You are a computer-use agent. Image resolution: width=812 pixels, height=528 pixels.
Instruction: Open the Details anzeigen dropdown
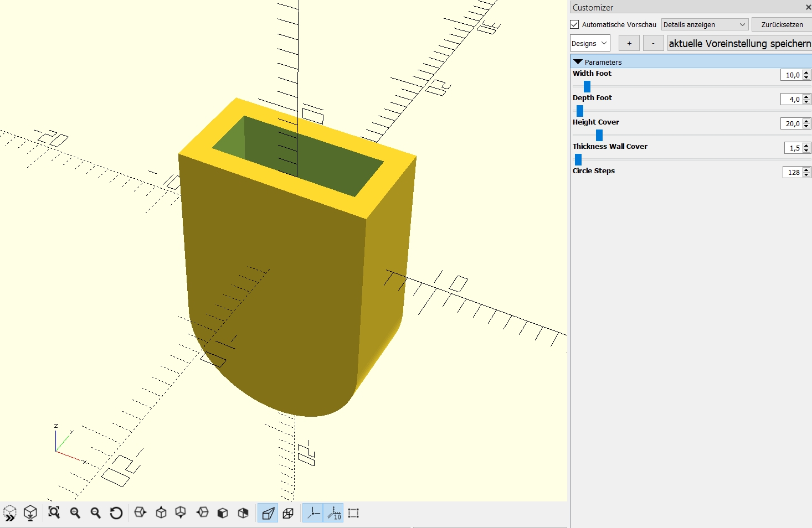click(704, 24)
